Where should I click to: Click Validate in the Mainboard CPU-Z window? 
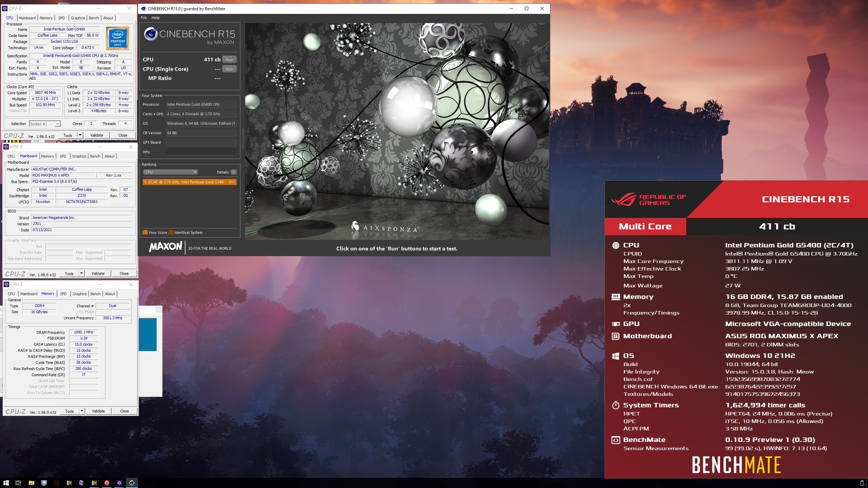pyautogui.click(x=98, y=273)
